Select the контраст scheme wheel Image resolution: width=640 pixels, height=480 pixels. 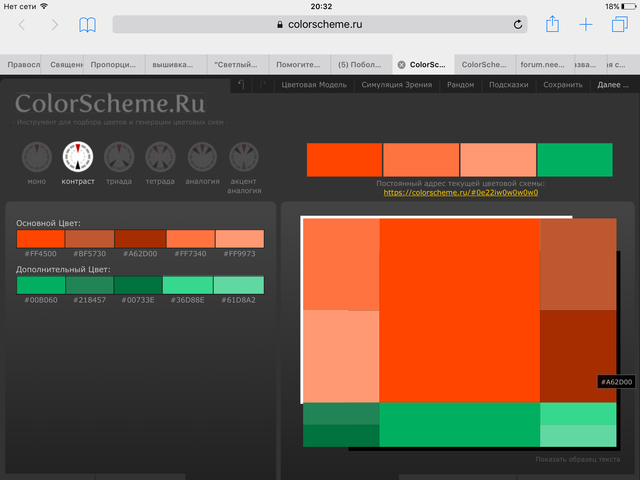pyautogui.click(x=78, y=157)
